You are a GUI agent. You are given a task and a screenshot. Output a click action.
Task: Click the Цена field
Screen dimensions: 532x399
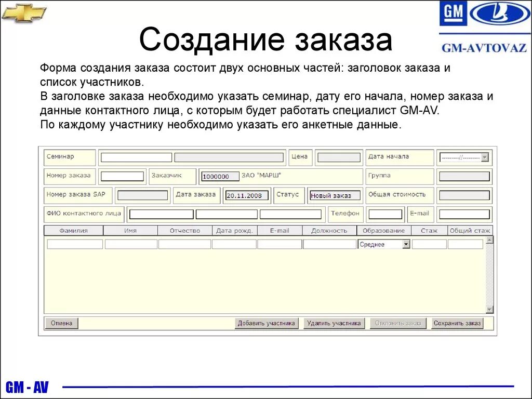click(339, 157)
